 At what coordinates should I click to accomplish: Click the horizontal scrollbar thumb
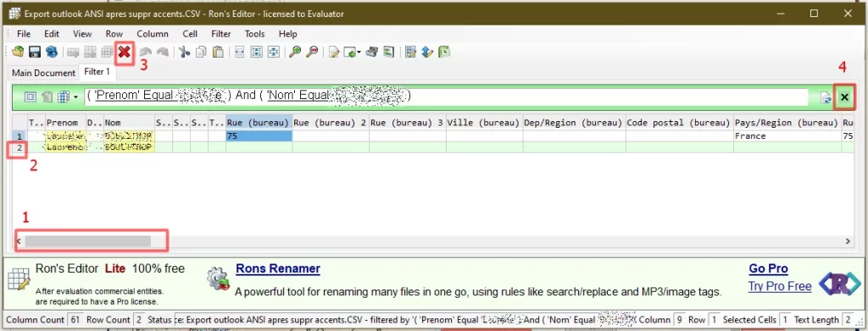tap(87, 241)
